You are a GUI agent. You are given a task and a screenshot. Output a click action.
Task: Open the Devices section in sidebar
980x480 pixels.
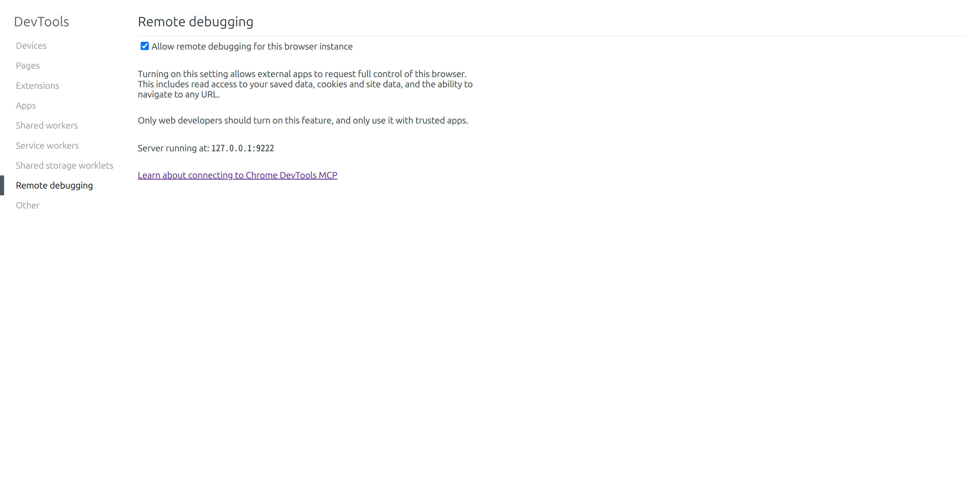[31, 46]
